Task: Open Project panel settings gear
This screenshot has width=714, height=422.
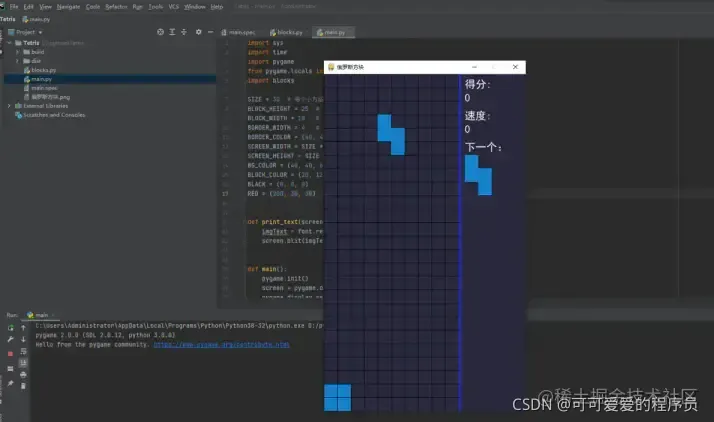Action: point(199,32)
